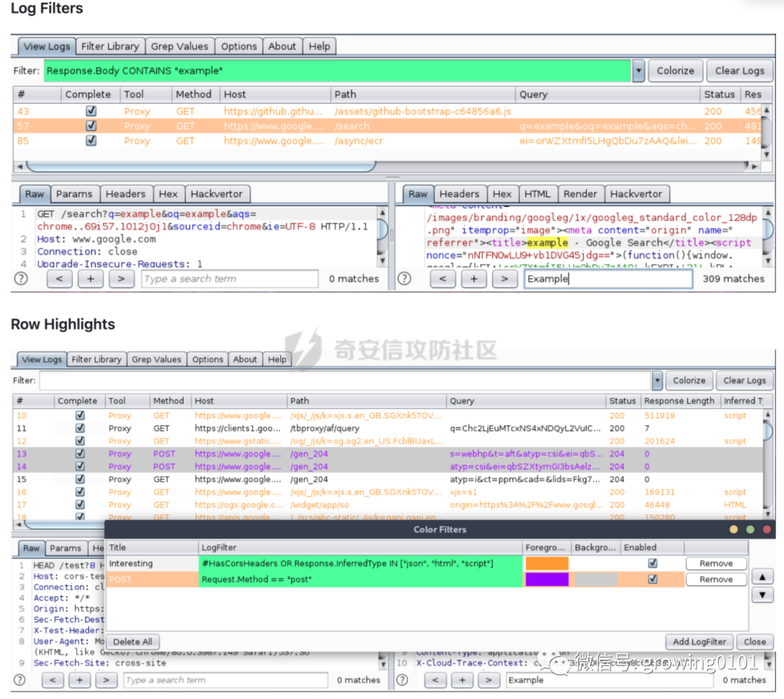Select log row 11 with /tbproxy/af/query path
This screenshot has width=784, height=699.
(x=388, y=428)
